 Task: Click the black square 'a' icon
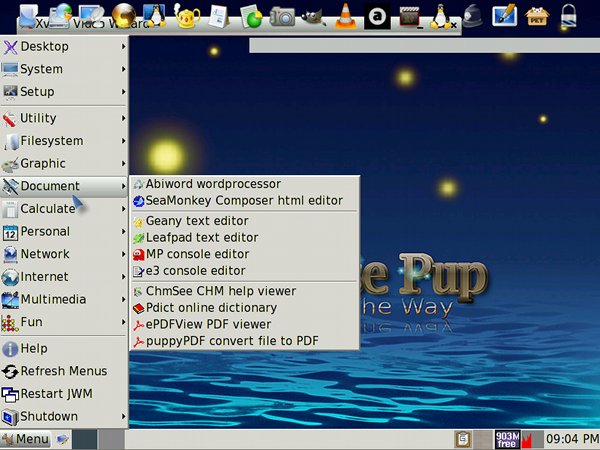[377, 16]
